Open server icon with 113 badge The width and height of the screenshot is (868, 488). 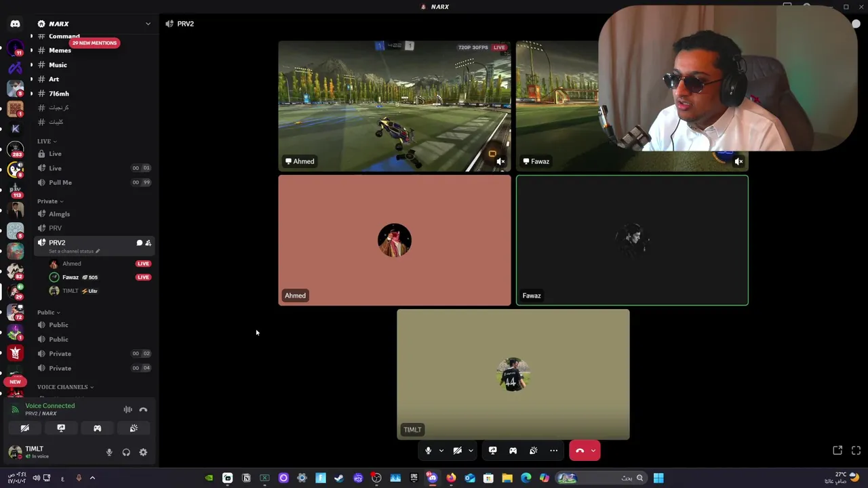coord(15,190)
